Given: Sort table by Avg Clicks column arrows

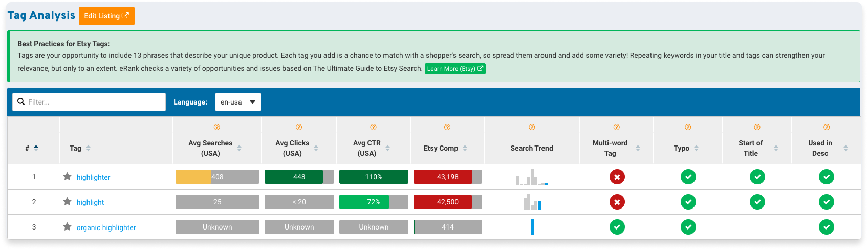Looking at the screenshot, I should [316, 148].
